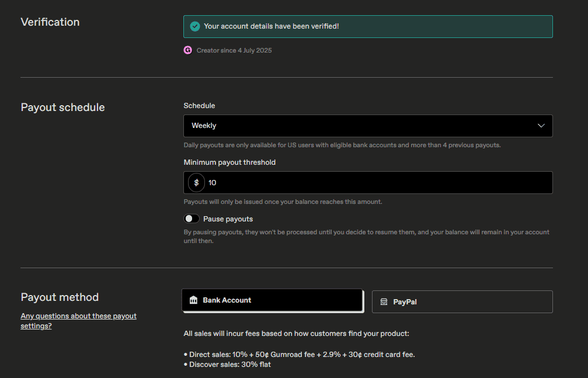Click the green verification checkmark icon
The height and width of the screenshot is (378, 588).
coord(195,26)
